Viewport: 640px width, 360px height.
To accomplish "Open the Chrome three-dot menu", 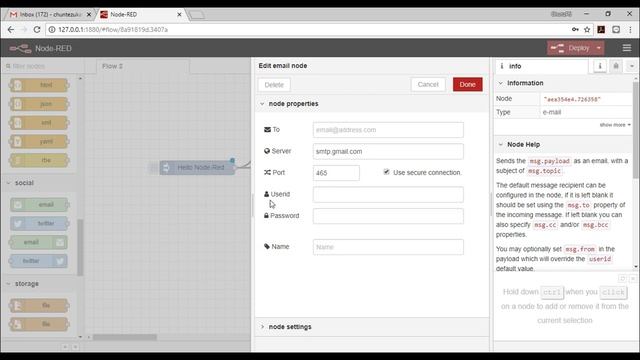I will (631, 29).
